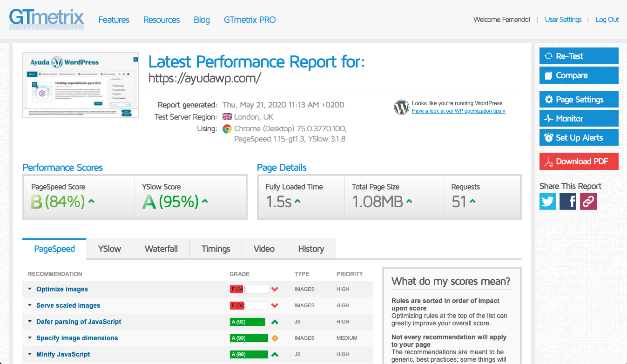The image size is (627, 364).
Task: Click the A (92) grade bar
Action: 249,322
